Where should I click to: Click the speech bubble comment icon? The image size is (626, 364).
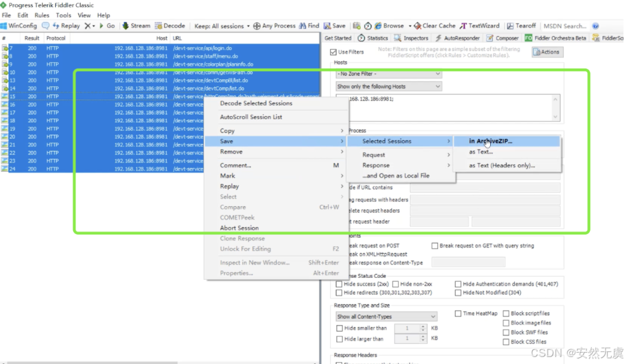pyautogui.click(x=46, y=26)
